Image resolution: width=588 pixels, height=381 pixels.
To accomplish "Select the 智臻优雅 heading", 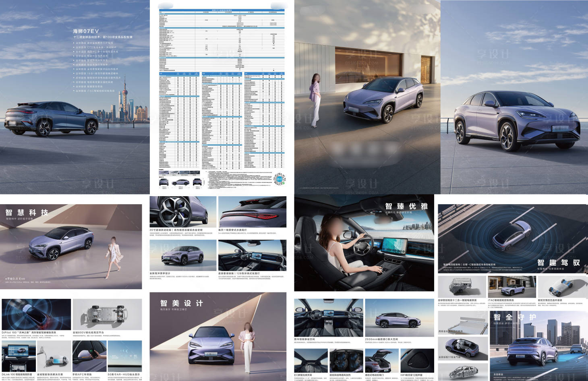I will (406, 206).
